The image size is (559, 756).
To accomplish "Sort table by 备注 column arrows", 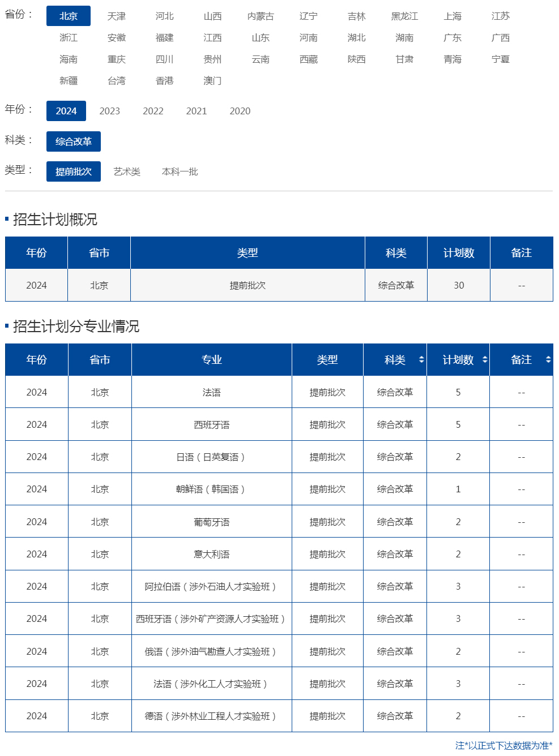I will pos(548,359).
